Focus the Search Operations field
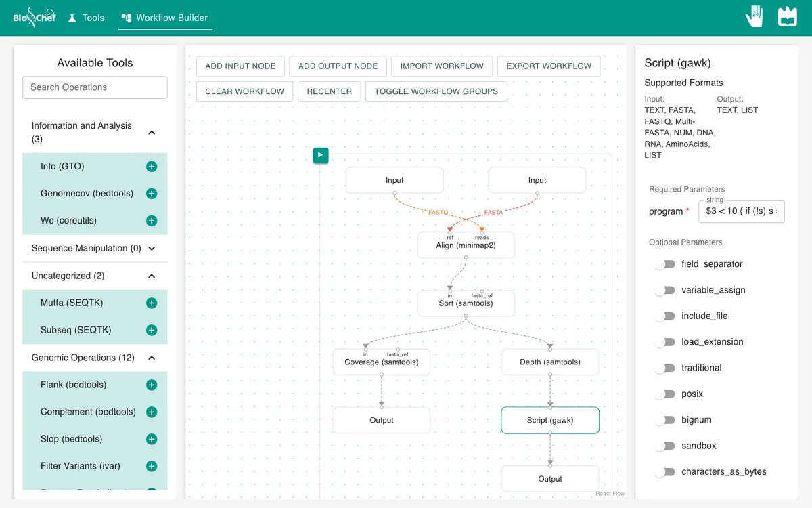This screenshot has width=812, height=508. [x=95, y=87]
